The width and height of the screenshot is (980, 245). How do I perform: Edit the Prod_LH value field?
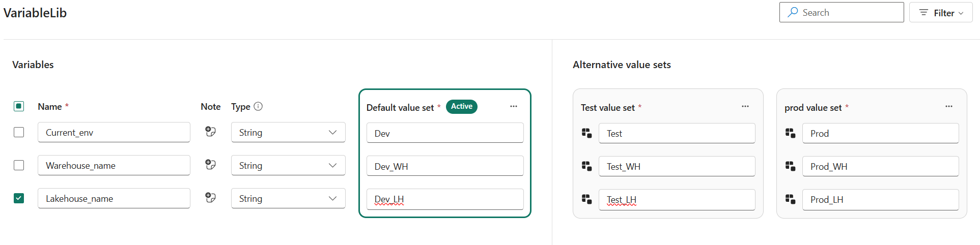881,199
